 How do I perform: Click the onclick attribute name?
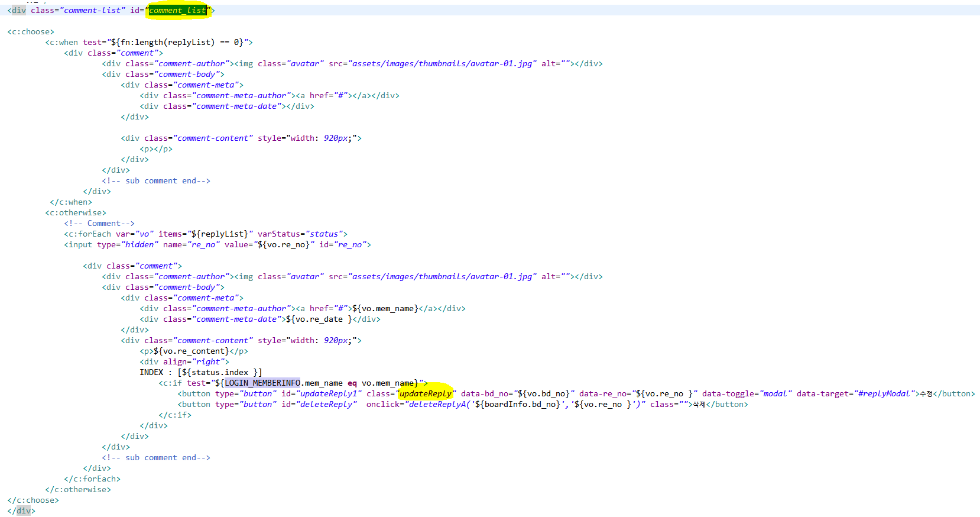pos(383,405)
